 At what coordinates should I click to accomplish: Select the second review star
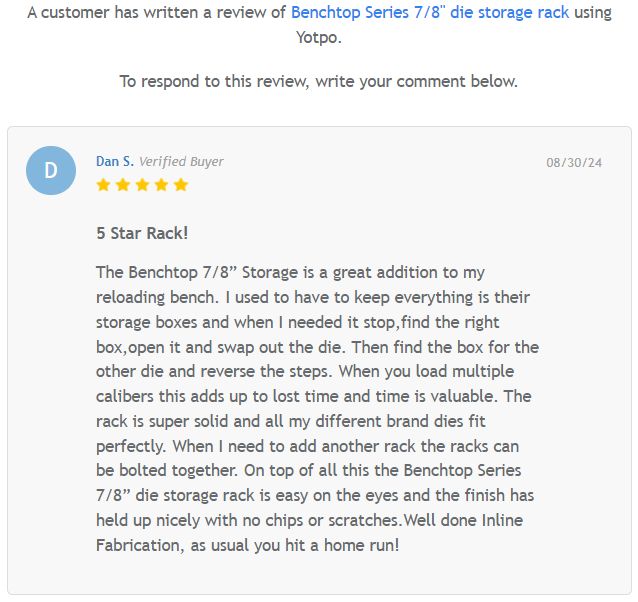(x=122, y=185)
